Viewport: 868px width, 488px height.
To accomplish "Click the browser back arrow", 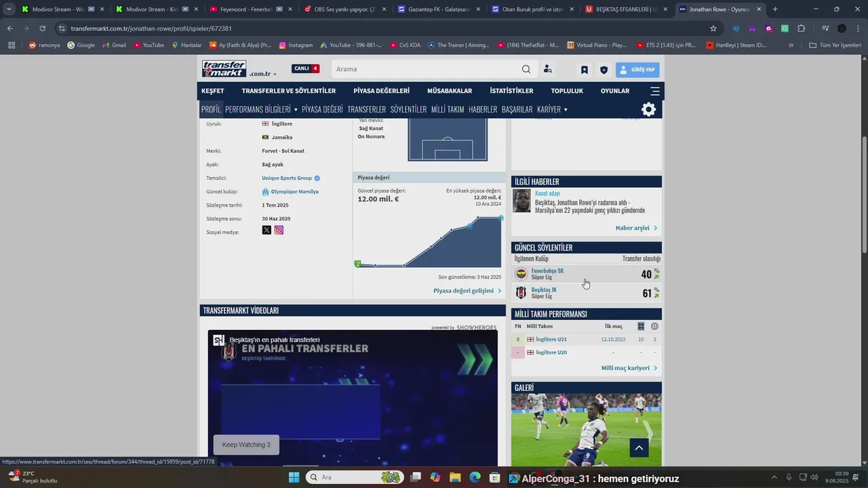I will [x=9, y=28].
